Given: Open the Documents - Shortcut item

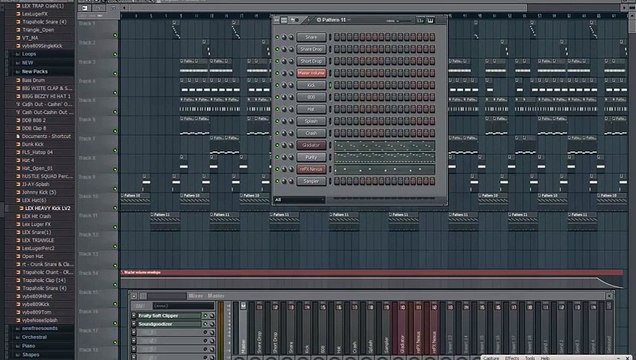Looking at the screenshot, I should [46, 136].
